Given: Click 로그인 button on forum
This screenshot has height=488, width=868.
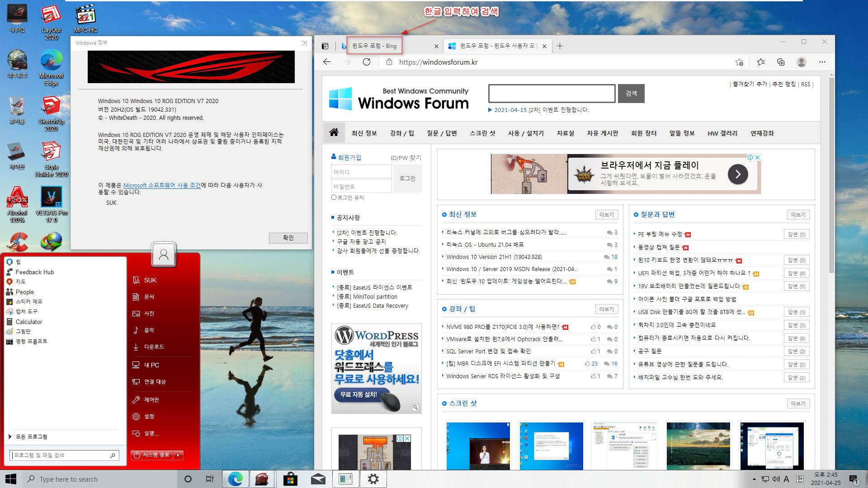Looking at the screenshot, I should click(407, 178).
